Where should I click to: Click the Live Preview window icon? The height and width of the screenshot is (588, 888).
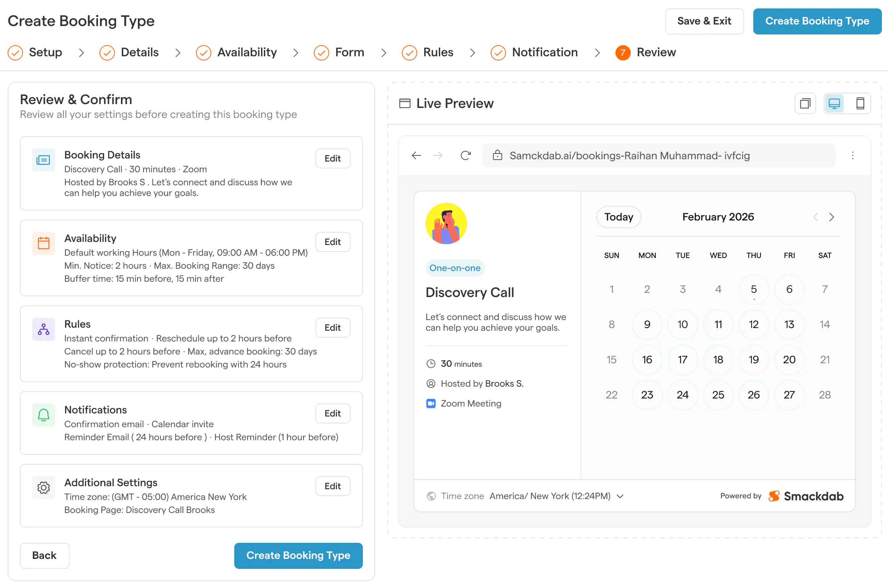405,103
